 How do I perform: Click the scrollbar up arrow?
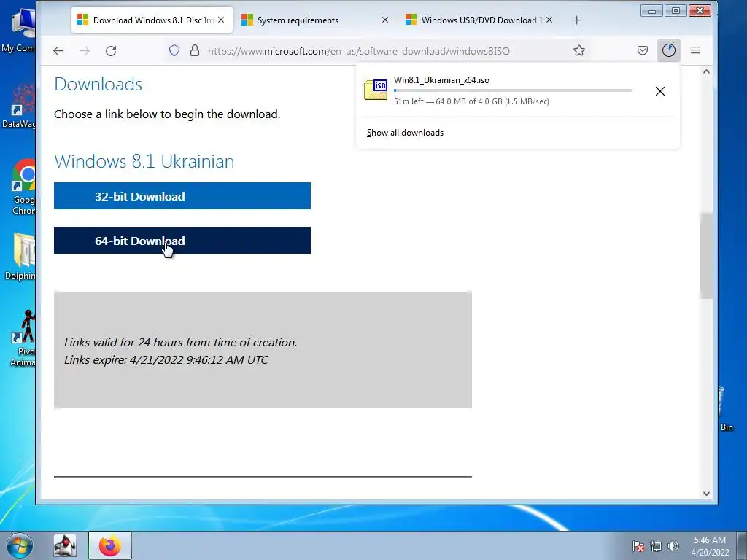(x=706, y=71)
